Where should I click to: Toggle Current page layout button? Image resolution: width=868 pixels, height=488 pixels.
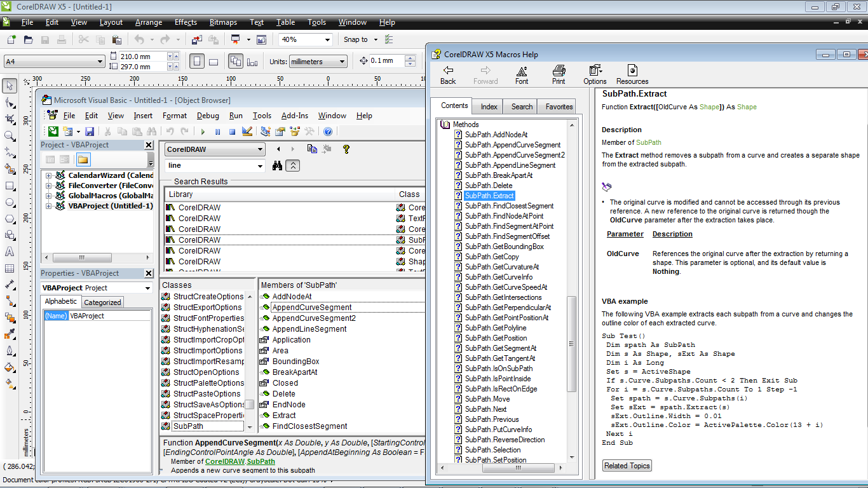pos(252,62)
